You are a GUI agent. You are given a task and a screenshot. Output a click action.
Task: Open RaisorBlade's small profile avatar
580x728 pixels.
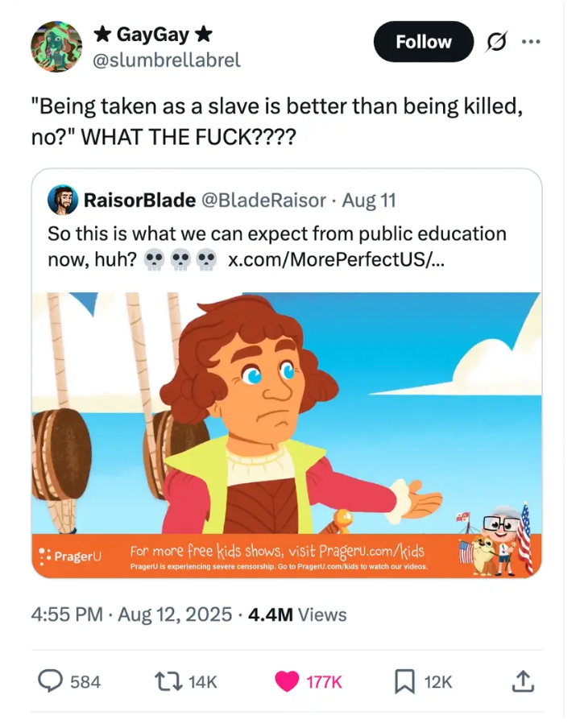pyautogui.click(x=63, y=200)
